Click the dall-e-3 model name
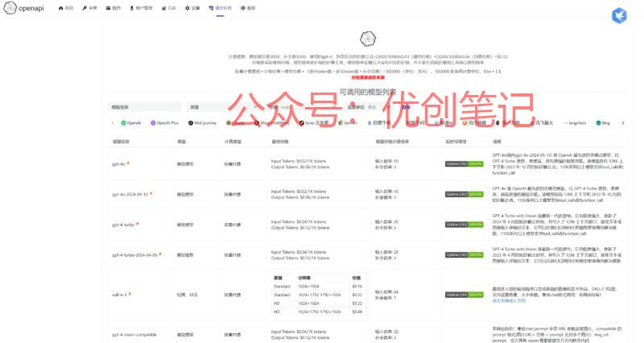 click(x=119, y=295)
